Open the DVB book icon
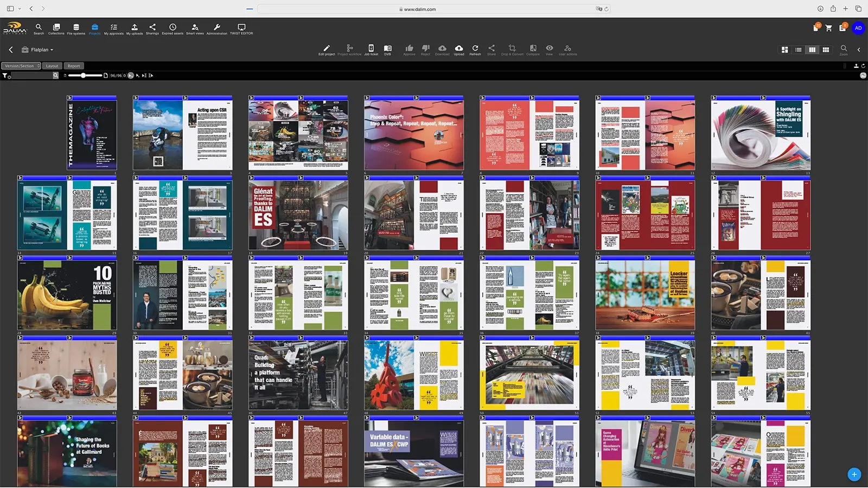The width and height of the screenshot is (868, 488). (387, 50)
